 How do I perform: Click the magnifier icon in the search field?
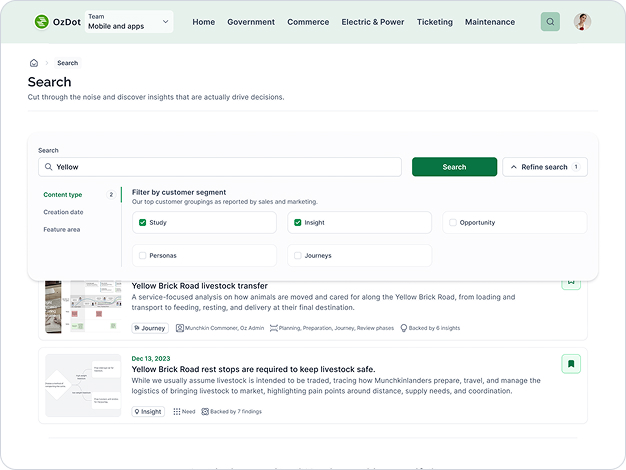pyautogui.click(x=48, y=167)
